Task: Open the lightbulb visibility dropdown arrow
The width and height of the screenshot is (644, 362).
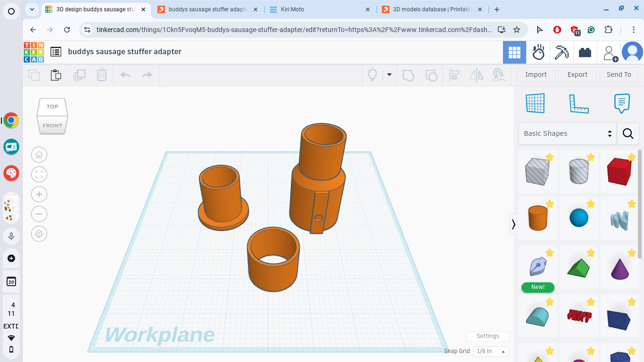Action: tap(389, 74)
